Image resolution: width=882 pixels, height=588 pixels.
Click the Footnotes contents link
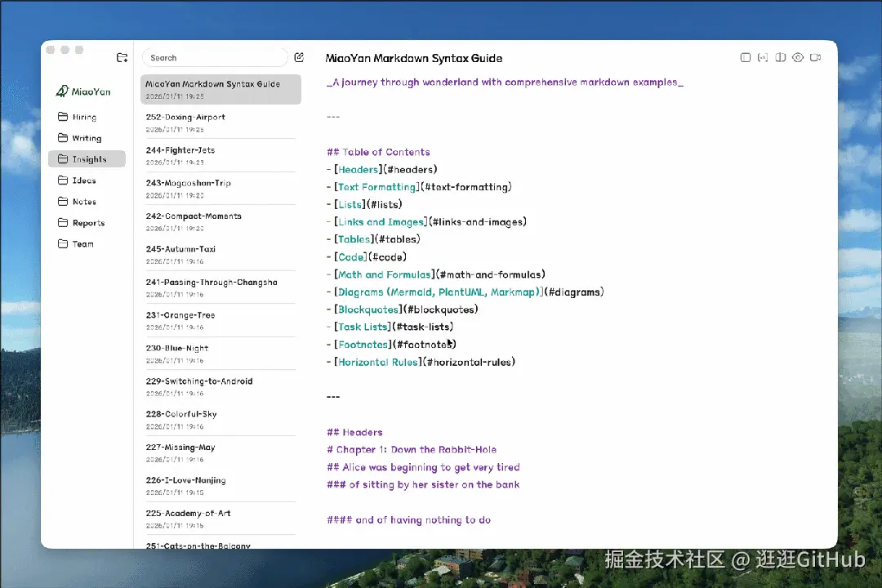(363, 344)
